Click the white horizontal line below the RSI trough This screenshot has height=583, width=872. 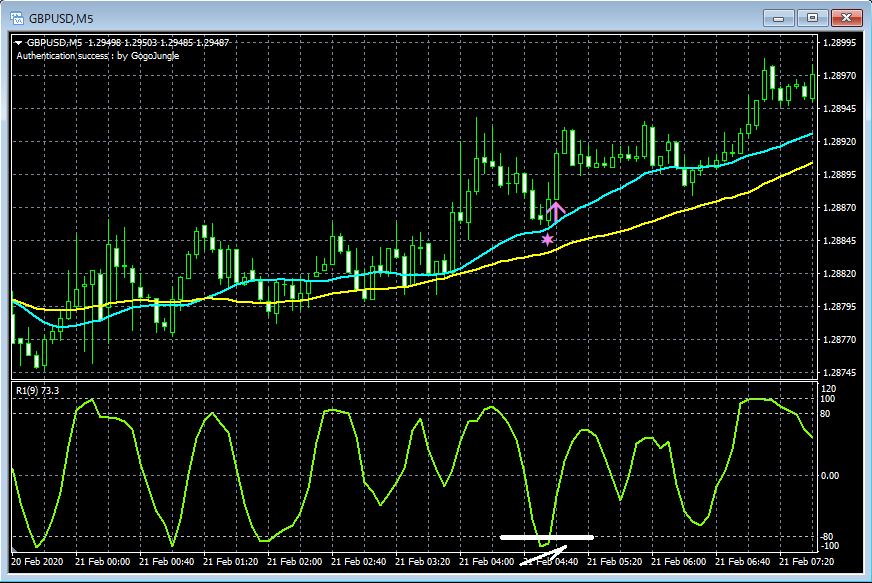545,537
